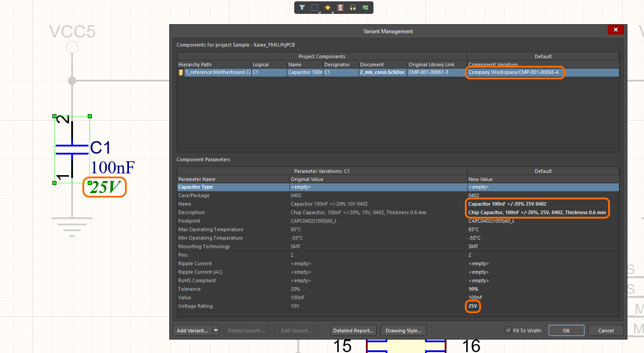Select the dashed rectangle selection tool
The image size is (644, 353).
tap(315, 8)
